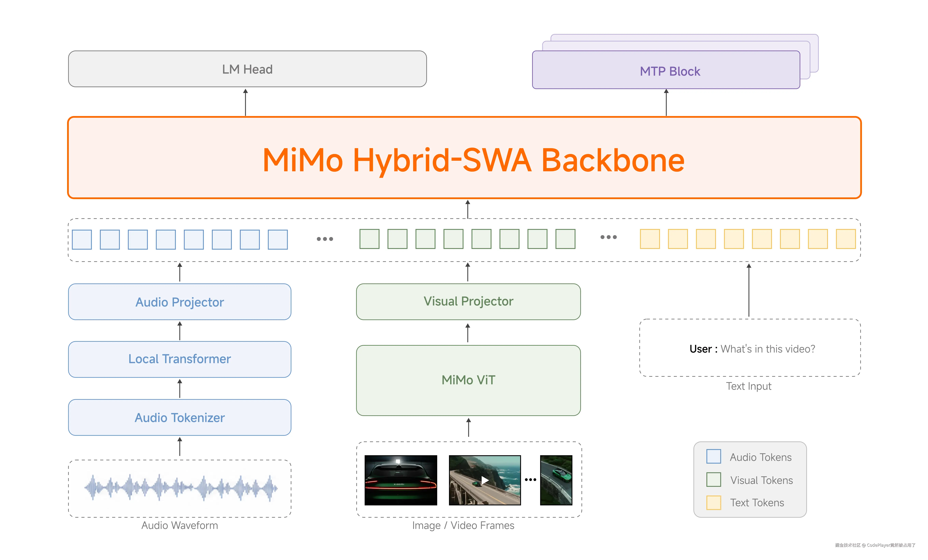Click the ellipsis between video frames
Screen dimensions: 928x560
(x=530, y=479)
